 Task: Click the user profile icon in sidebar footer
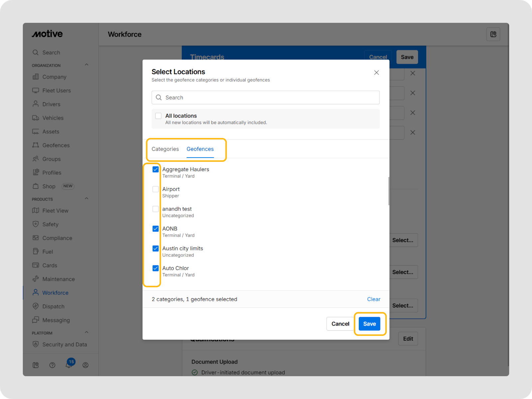[85, 365]
